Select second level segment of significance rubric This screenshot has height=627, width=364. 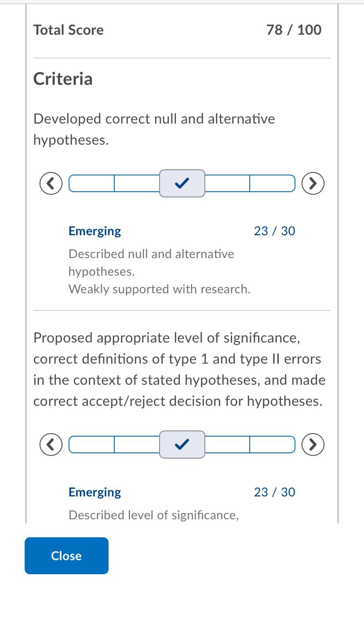[x=137, y=445]
